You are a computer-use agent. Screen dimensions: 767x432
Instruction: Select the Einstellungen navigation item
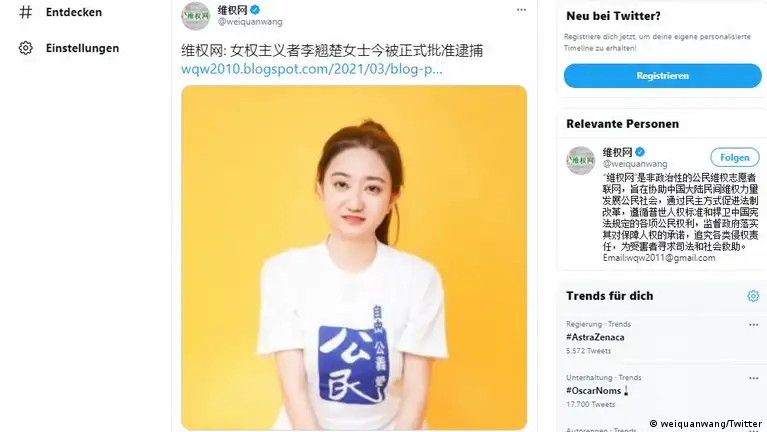pyautogui.click(x=69, y=48)
